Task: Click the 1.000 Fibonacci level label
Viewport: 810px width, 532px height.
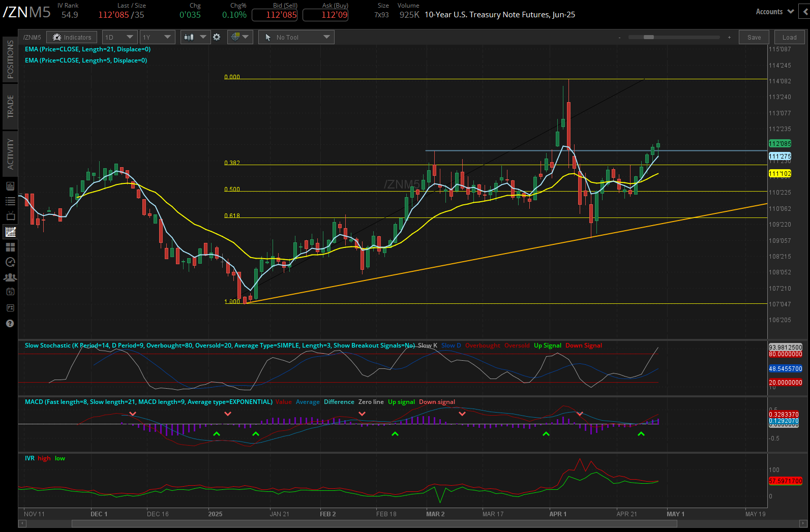Action: [232, 302]
